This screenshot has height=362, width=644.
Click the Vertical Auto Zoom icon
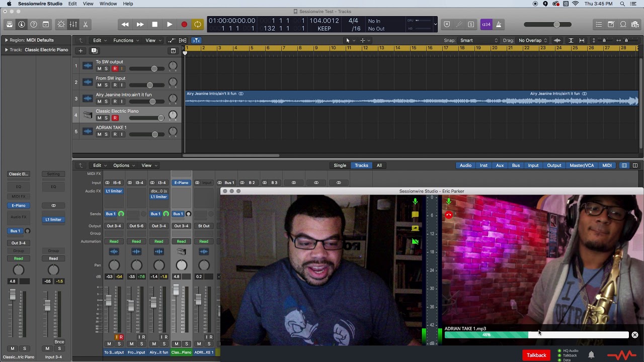tap(571, 40)
